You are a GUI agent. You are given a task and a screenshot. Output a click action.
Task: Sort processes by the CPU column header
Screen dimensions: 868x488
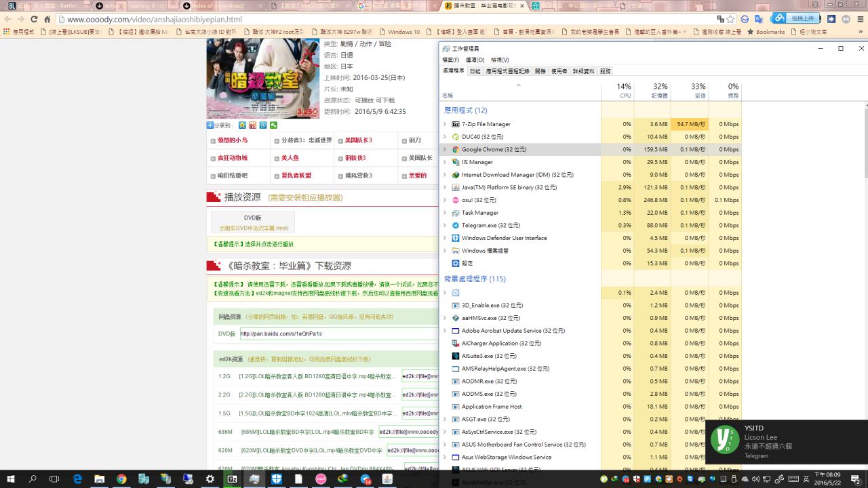[625, 91]
